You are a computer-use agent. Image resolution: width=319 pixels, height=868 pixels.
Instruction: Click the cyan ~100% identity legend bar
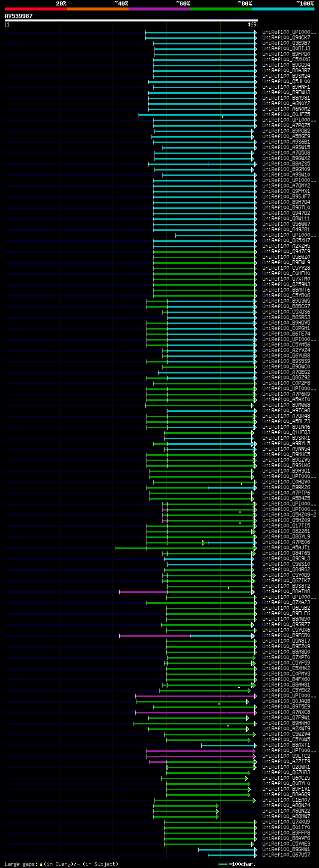(283, 9)
